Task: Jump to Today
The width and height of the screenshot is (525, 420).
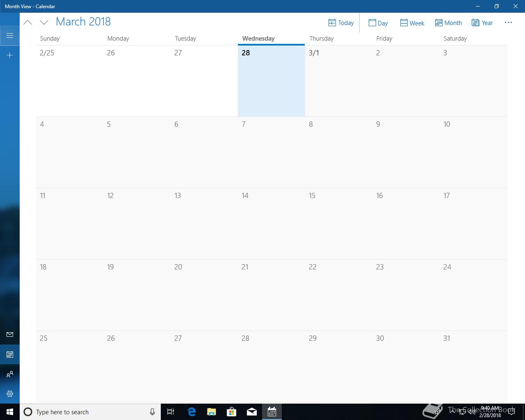Action: (x=341, y=23)
